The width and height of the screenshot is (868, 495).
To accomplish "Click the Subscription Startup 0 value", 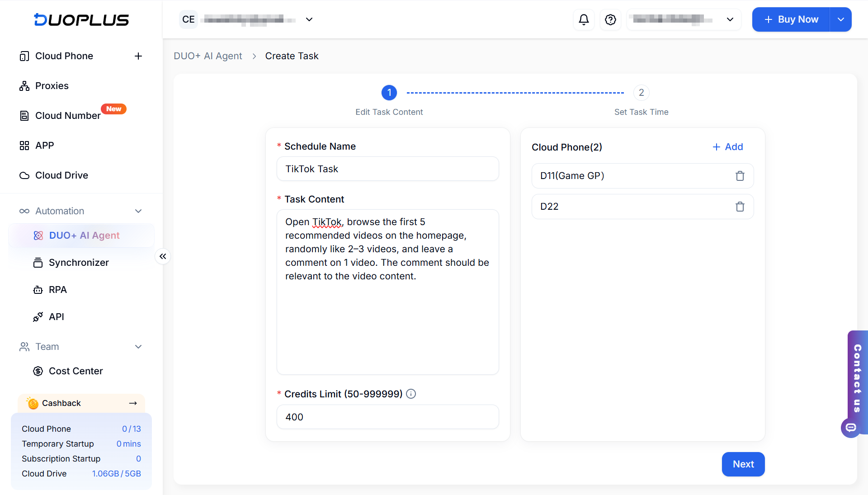I will [138, 459].
